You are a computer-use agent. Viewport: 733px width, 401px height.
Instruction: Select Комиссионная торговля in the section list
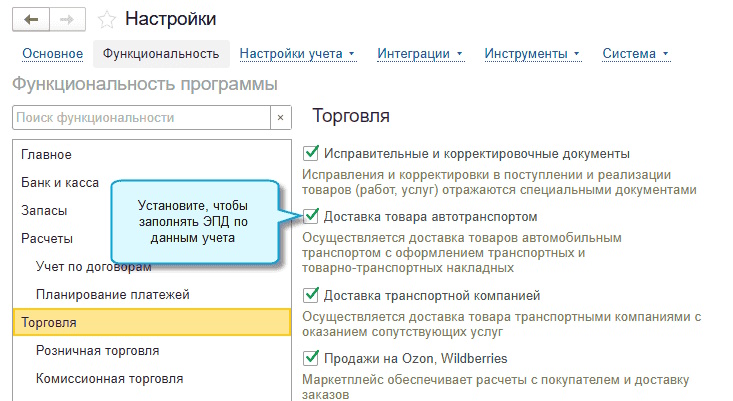152,379
